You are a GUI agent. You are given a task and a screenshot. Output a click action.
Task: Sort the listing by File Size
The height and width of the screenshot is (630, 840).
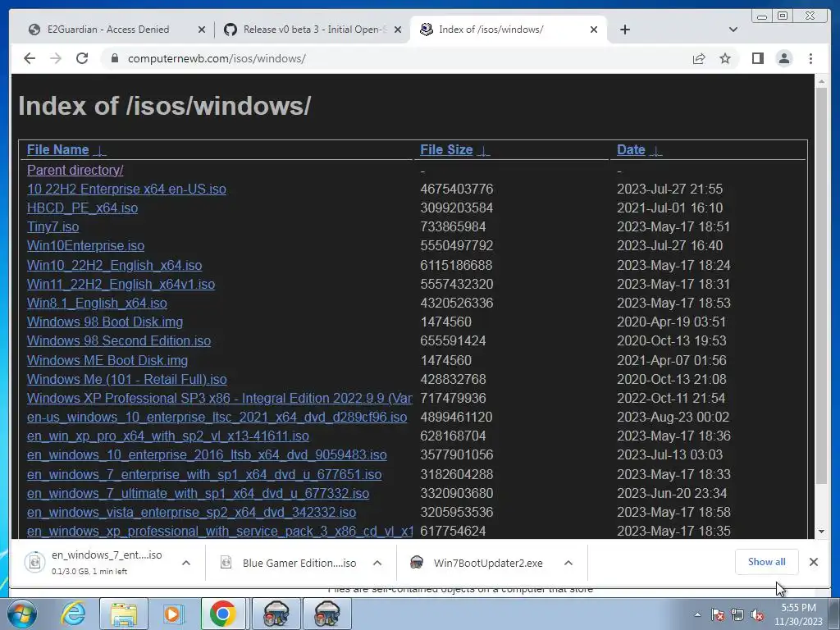pos(446,150)
